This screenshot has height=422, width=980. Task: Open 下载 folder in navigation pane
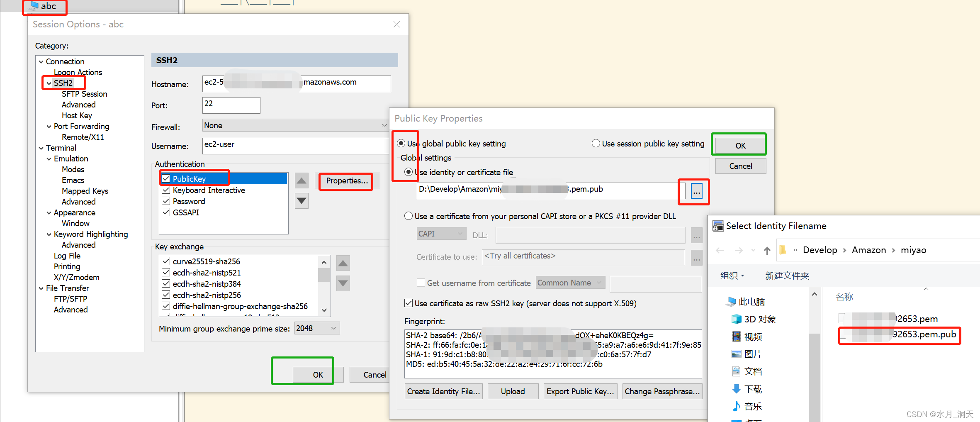[x=747, y=389]
